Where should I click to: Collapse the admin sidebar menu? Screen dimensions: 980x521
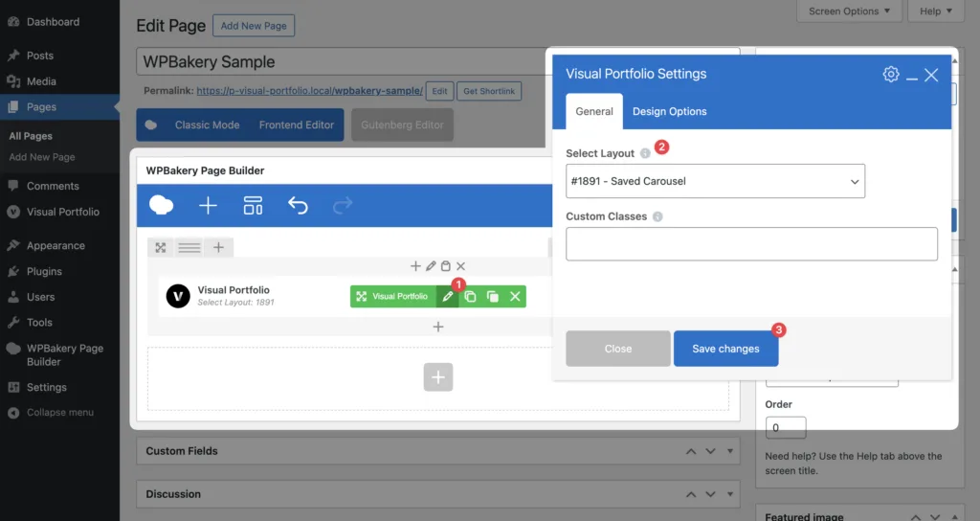(x=60, y=412)
